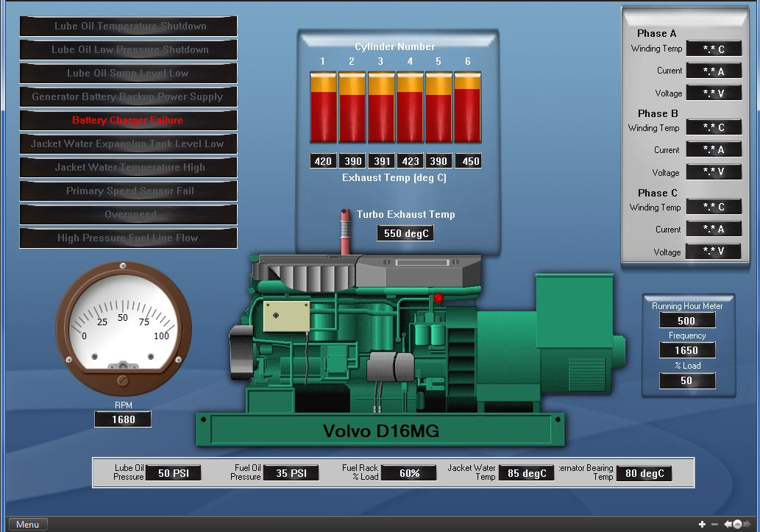The height and width of the screenshot is (532, 760).
Task: Click the cylinder 3 temperature value 391
Action: tap(382, 161)
